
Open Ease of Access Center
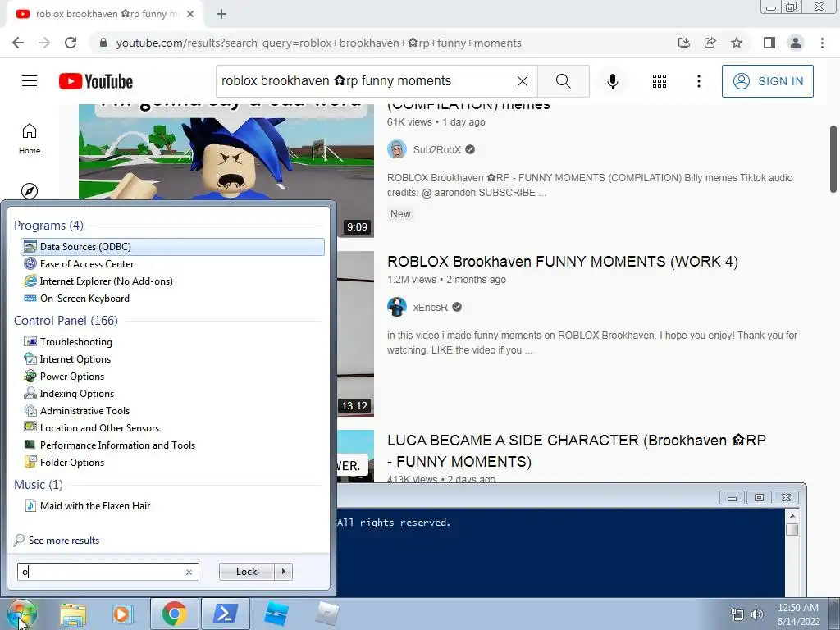coord(172,263)
